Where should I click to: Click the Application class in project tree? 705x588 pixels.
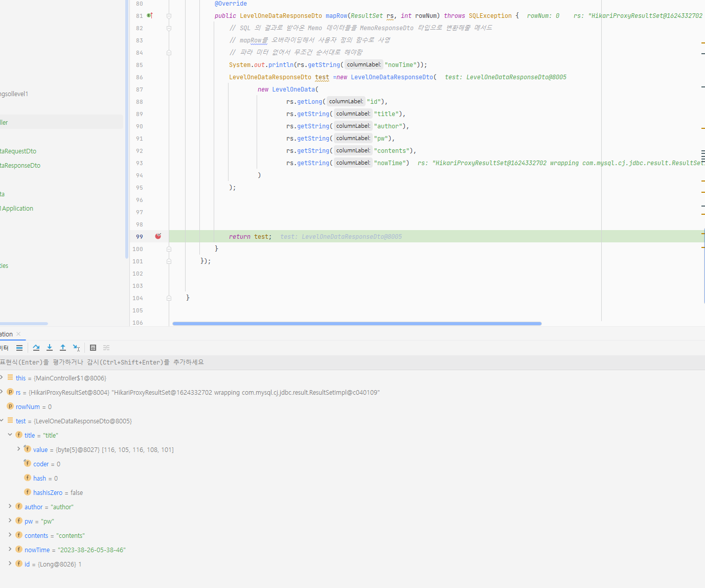pos(17,209)
